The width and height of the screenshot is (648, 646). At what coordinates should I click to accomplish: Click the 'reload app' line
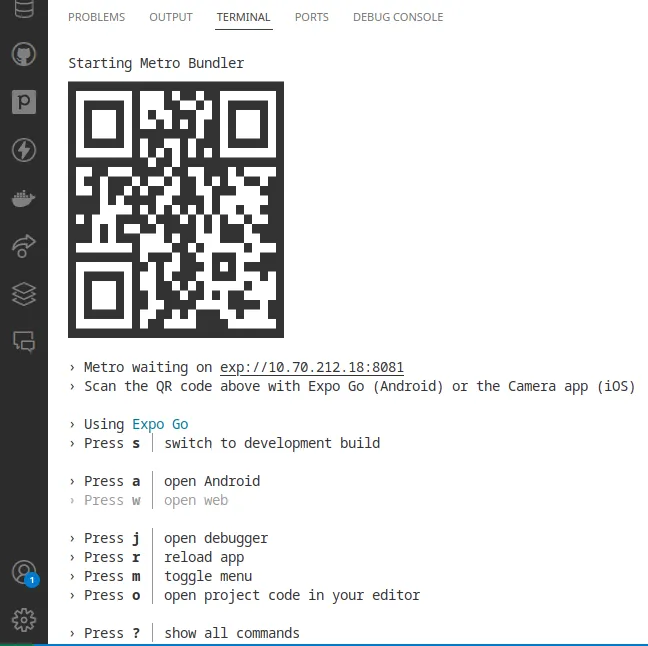click(204, 557)
